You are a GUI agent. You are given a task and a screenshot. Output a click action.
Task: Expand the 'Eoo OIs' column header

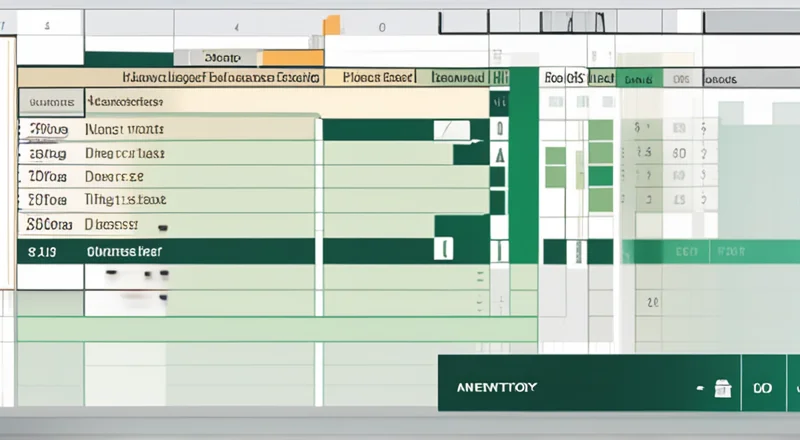(x=565, y=77)
